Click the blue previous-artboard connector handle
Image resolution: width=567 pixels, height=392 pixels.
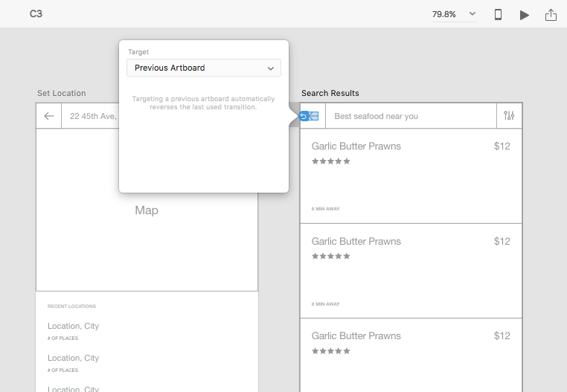[304, 116]
